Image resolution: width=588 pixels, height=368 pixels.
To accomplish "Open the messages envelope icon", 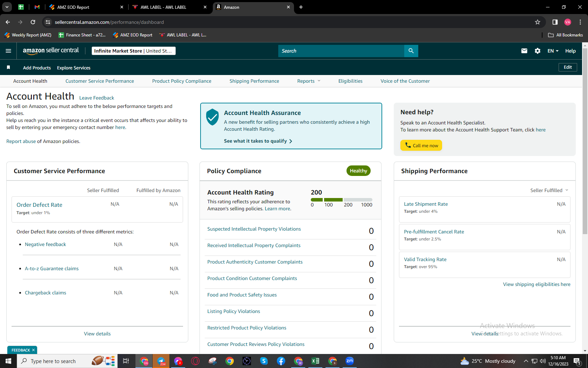I will pyautogui.click(x=524, y=51).
